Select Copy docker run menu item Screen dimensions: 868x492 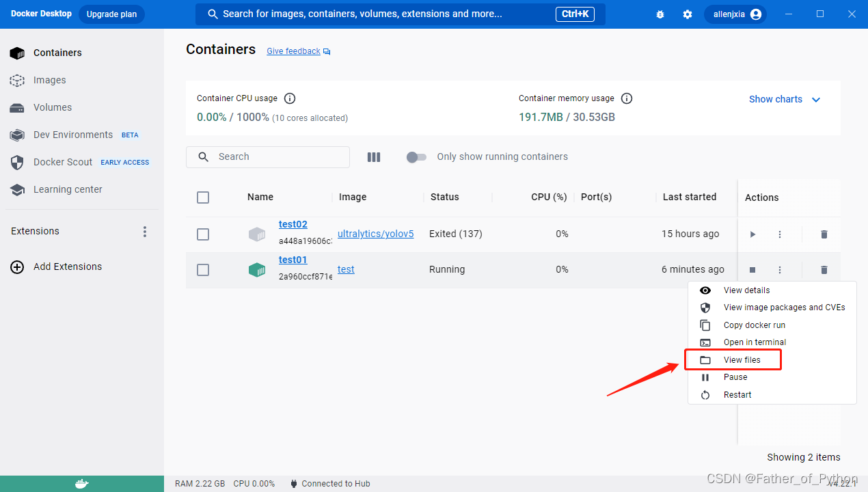pyautogui.click(x=772, y=325)
